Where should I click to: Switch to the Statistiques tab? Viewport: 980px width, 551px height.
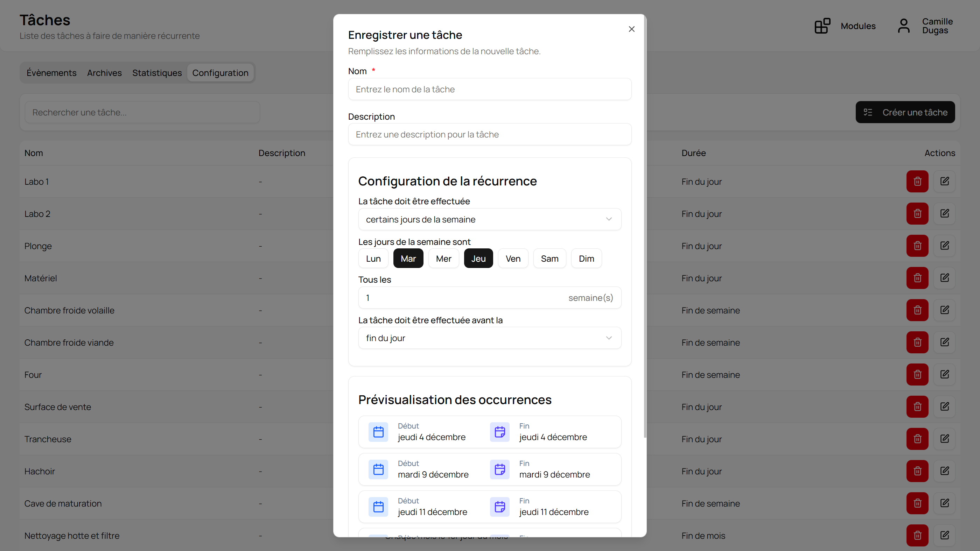tap(157, 73)
